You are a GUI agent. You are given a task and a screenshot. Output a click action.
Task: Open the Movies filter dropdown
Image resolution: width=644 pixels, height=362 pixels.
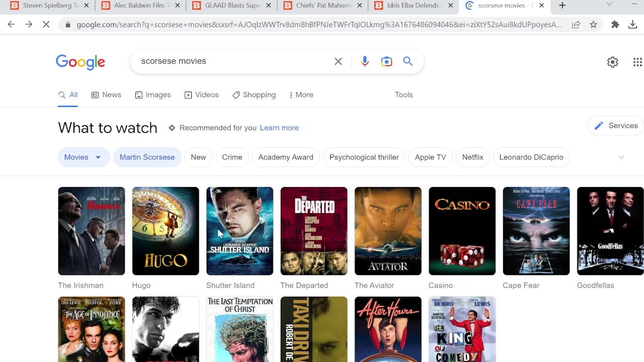tap(84, 157)
